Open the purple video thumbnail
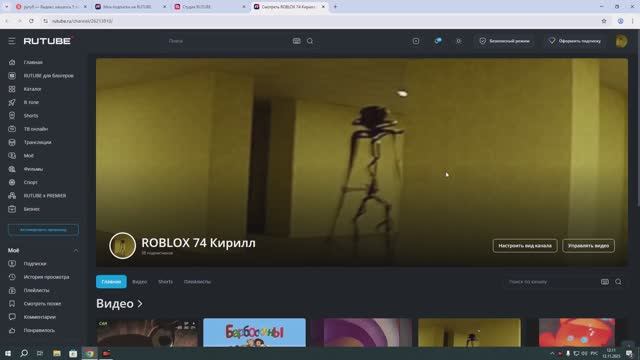Viewport: 640px width, 360px height. 362,333
